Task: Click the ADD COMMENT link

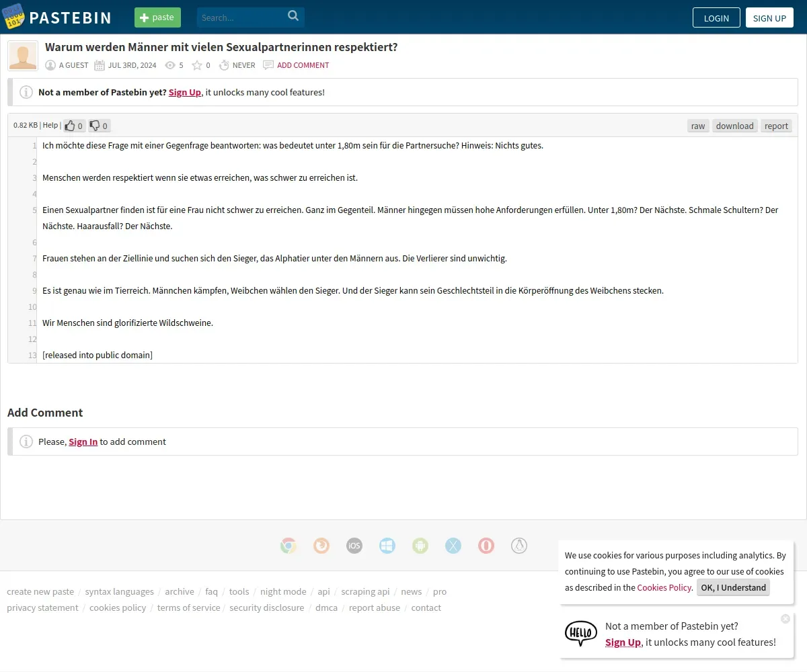Action: (x=303, y=65)
